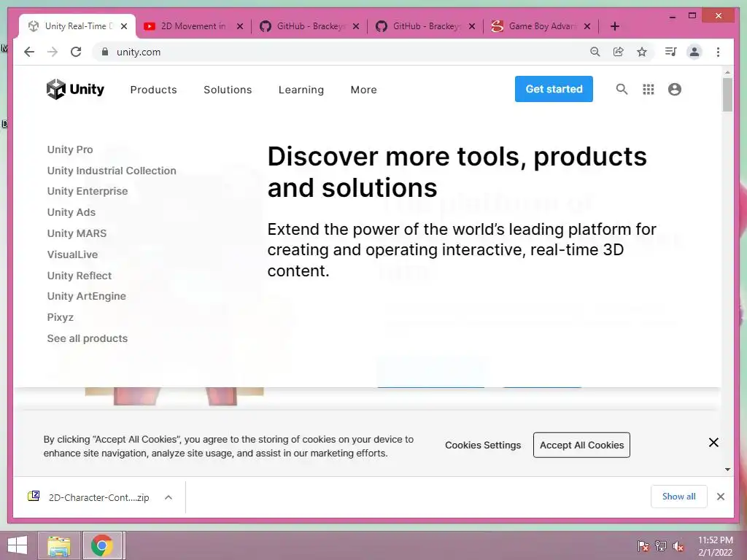Open the site search magnifier icon
The height and width of the screenshot is (560, 747).
coord(622,89)
